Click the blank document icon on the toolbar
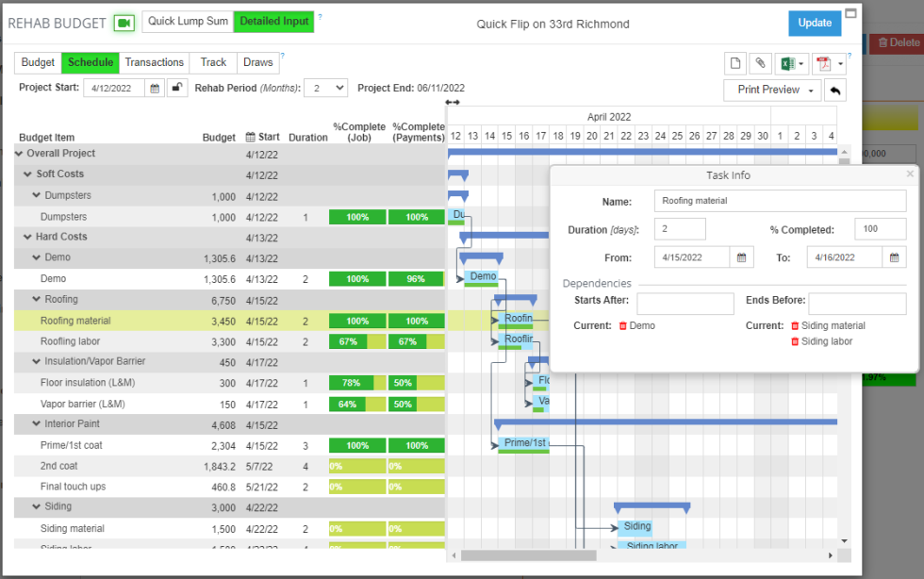Image resolution: width=924 pixels, height=579 pixels. (x=735, y=62)
